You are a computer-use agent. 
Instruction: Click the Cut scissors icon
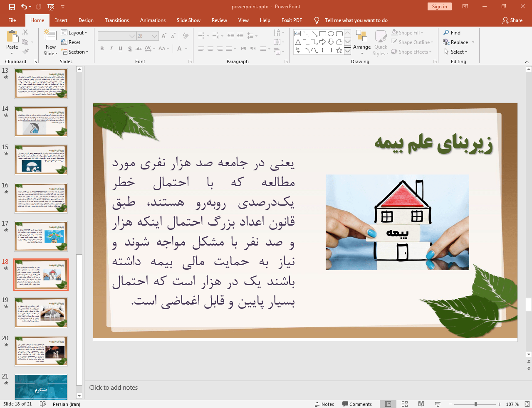(25, 32)
